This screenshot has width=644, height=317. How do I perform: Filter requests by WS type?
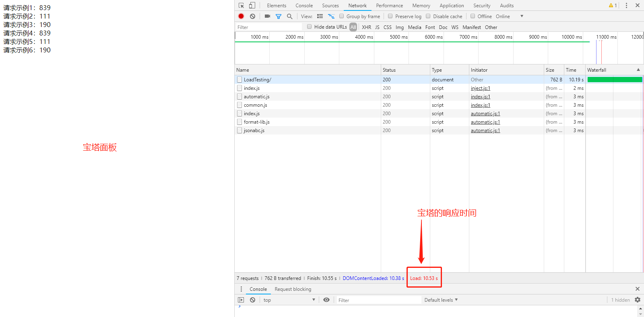click(455, 27)
